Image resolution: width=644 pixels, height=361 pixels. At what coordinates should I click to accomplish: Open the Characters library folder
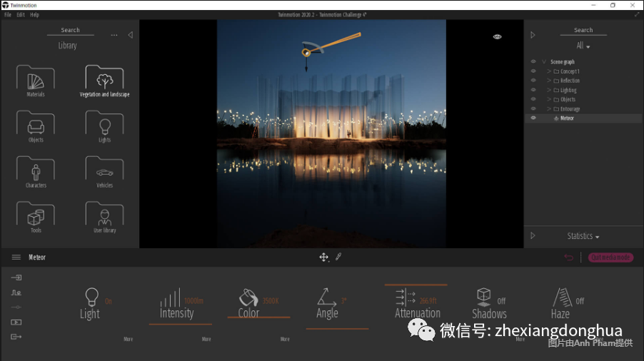pos(35,172)
